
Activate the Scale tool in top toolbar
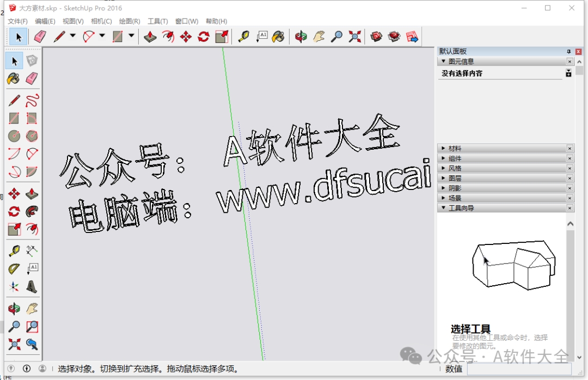point(222,36)
